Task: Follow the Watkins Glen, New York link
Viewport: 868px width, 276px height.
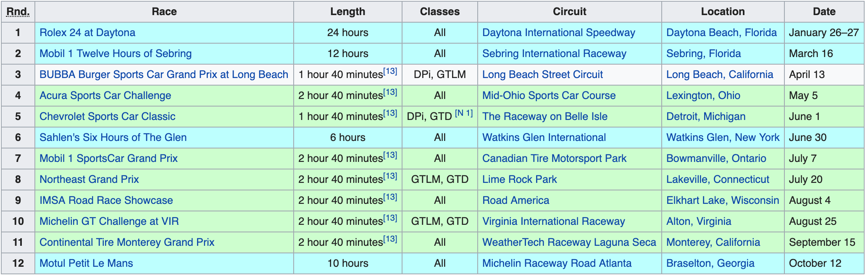Action: [723, 138]
